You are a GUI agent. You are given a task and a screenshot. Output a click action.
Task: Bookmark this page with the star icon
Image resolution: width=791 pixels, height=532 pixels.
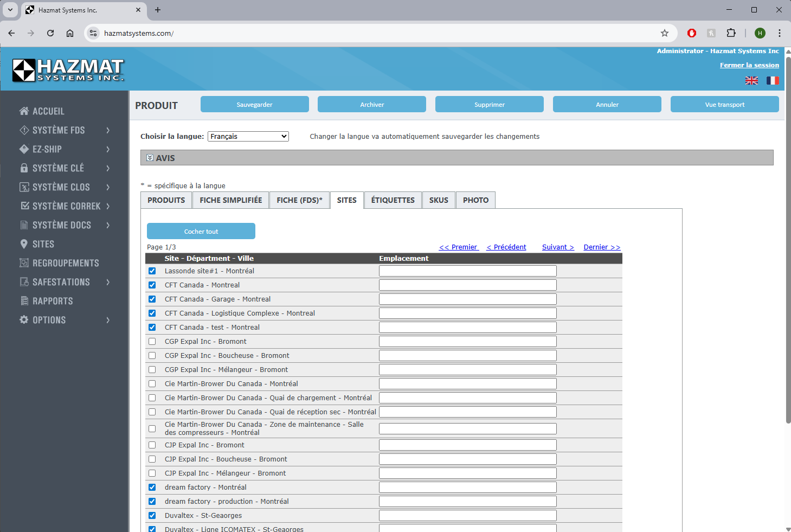point(664,33)
